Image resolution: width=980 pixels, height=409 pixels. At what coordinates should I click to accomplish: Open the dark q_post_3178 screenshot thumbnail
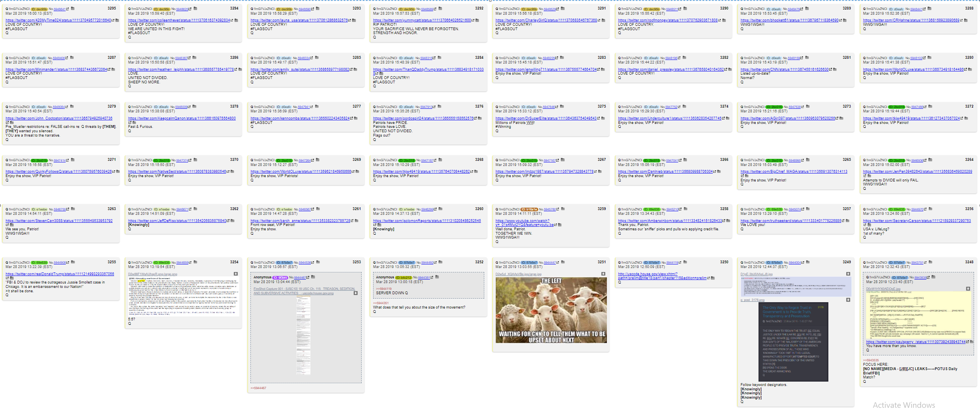pyautogui.click(x=793, y=342)
